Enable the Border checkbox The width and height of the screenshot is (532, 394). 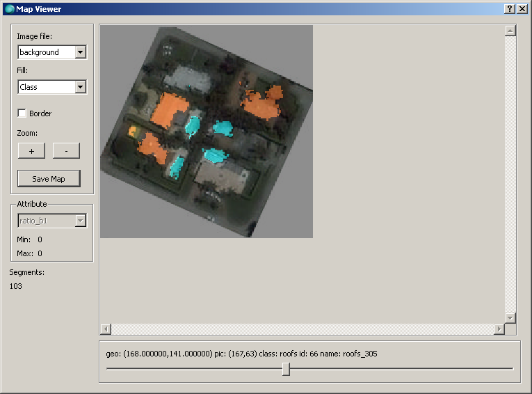pyautogui.click(x=22, y=113)
